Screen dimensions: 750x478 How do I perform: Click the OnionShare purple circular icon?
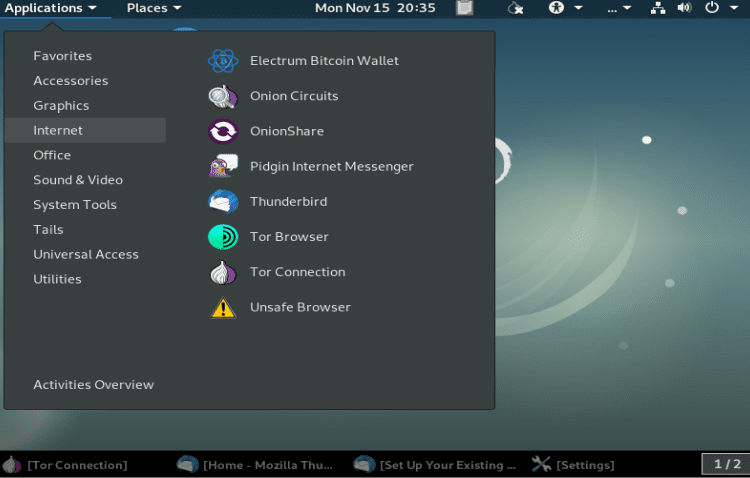[x=223, y=131]
